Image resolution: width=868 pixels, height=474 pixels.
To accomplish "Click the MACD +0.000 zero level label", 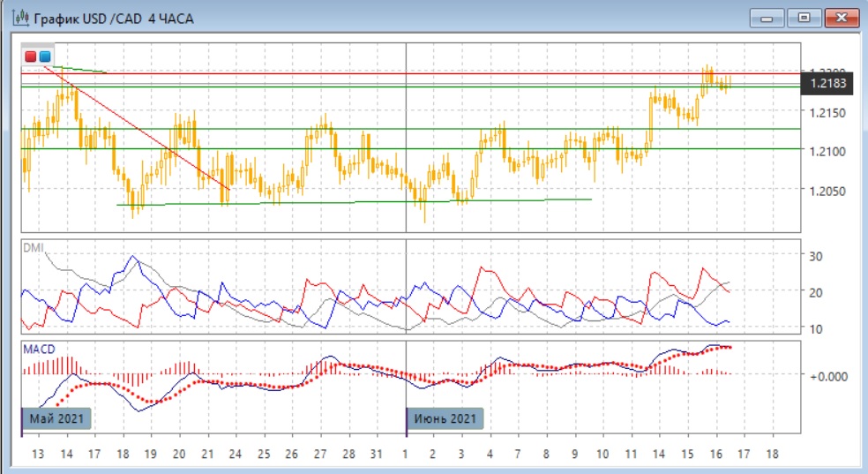I will (827, 376).
